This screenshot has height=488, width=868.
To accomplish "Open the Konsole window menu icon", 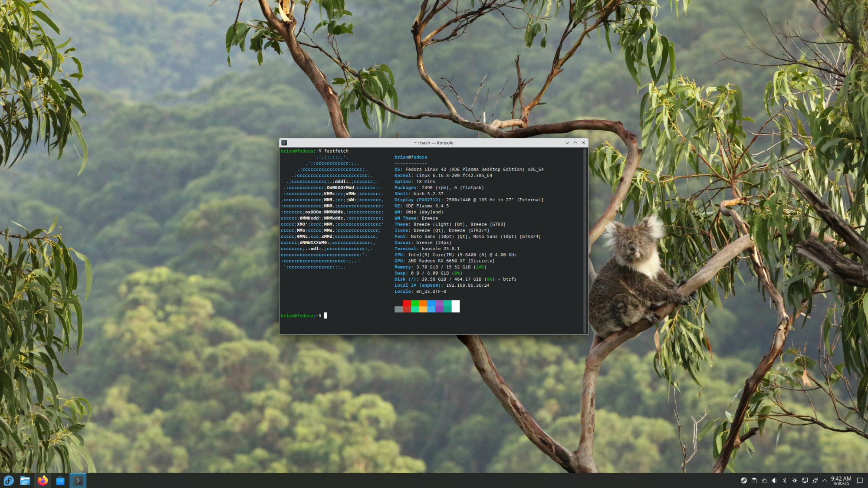I will [284, 143].
